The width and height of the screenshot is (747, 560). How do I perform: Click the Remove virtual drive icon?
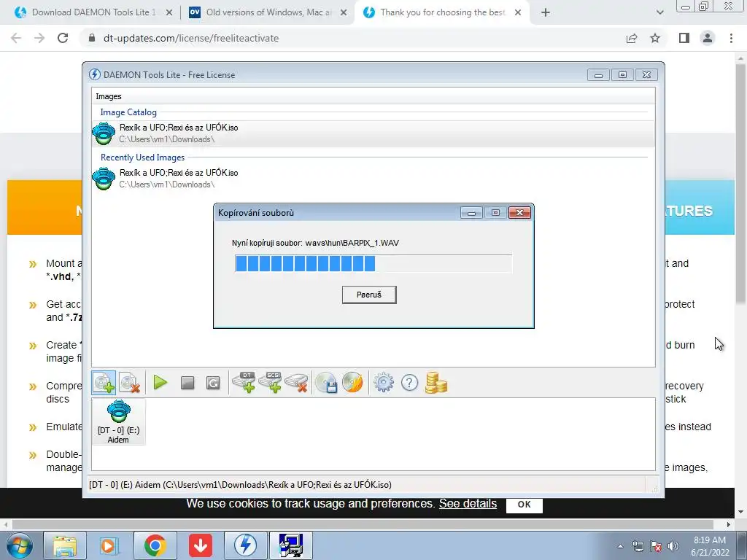pyautogui.click(x=296, y=382)
